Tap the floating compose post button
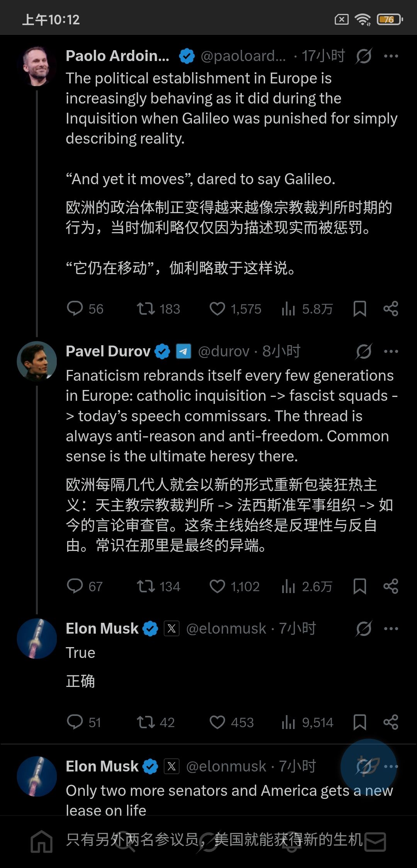The image size is (417, 868). click(368, 766)
